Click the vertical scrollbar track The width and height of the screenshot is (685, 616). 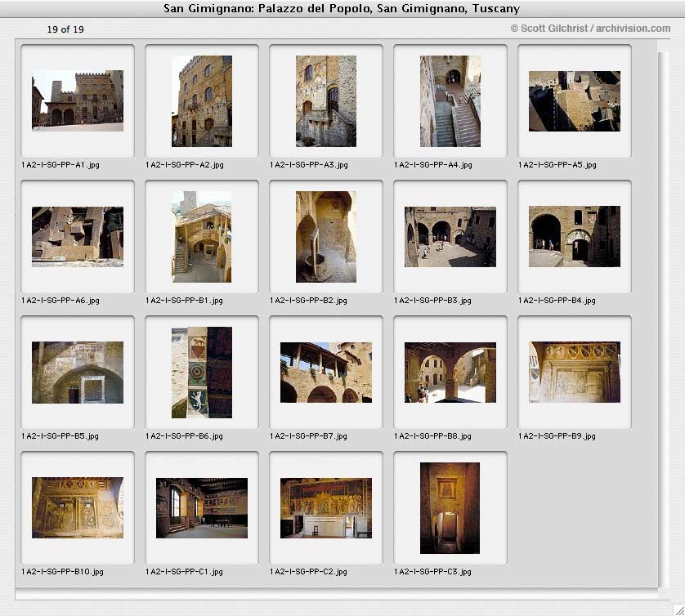(663, 319)
